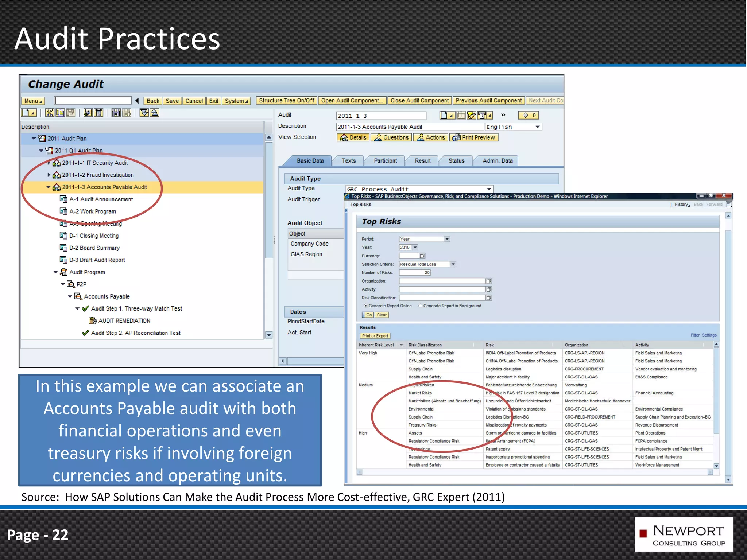Open the System menu button
Screen dimensions: 747x560
pyautogui.click(x=237, y=101)
